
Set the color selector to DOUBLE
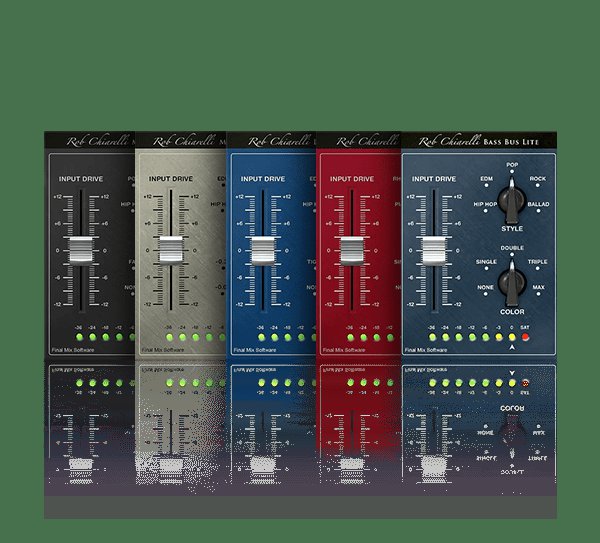point(512,251)
